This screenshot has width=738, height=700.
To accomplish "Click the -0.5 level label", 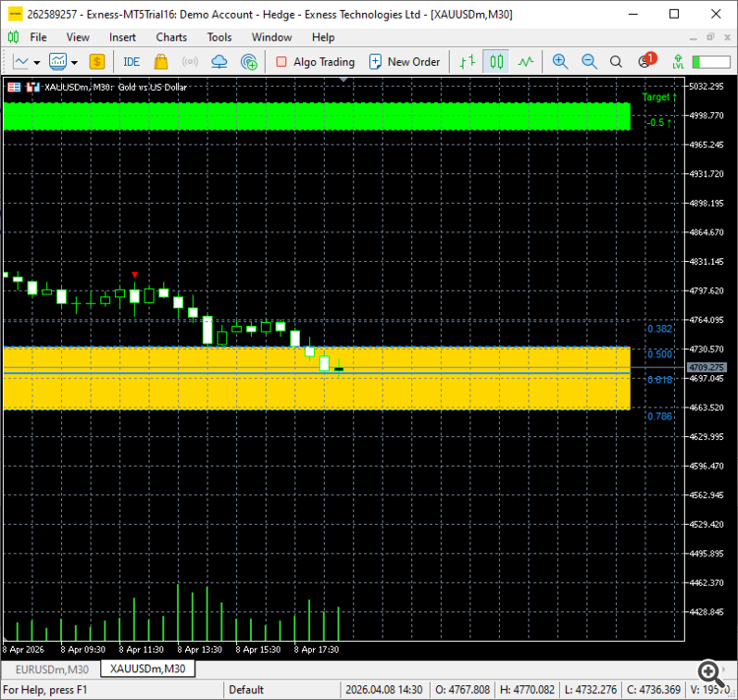I will (x=659, y=123).
